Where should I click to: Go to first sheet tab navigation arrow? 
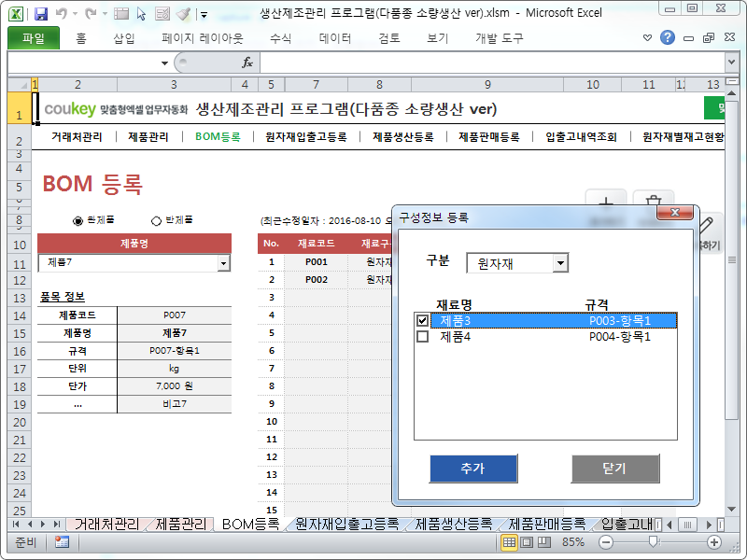(x=16, y=525)
